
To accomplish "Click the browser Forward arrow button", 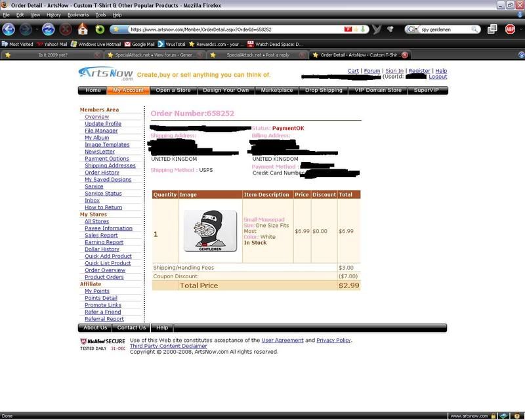I will pyautogui.click(x=26, y=30).
